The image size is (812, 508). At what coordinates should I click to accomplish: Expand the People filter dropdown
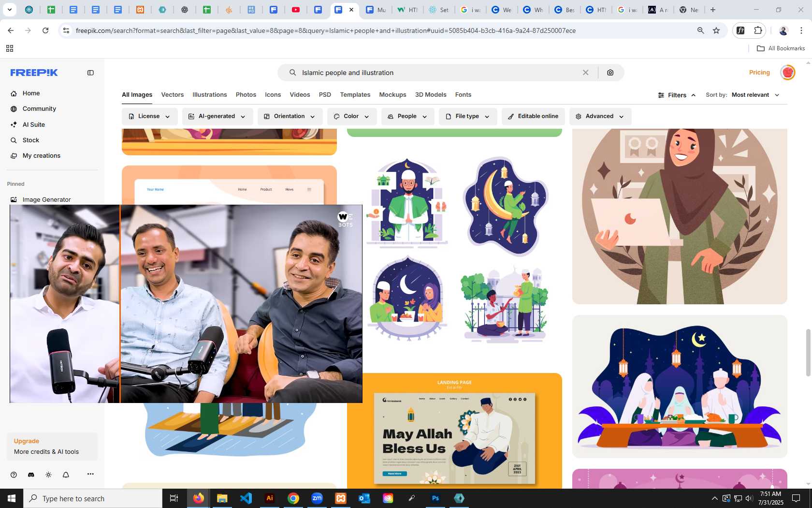[407, 117]
